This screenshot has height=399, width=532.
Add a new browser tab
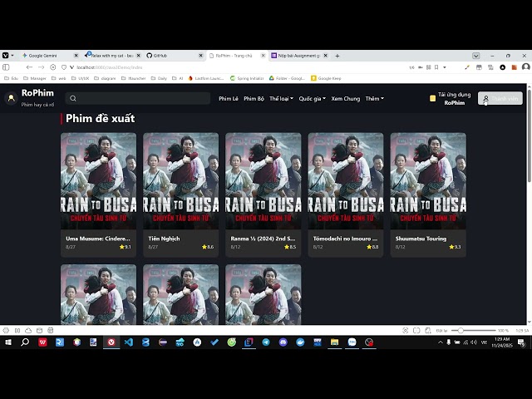[x=337, y=56]
